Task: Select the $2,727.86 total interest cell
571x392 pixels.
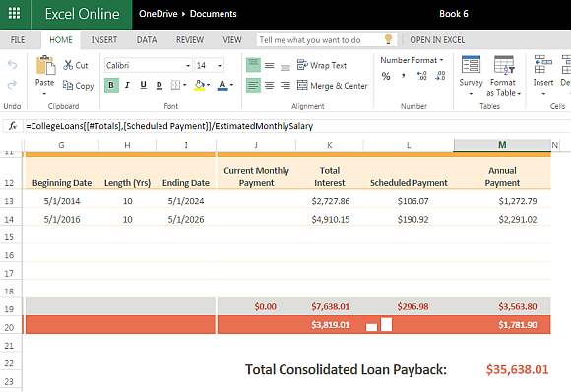Action: tap(330, 201)
